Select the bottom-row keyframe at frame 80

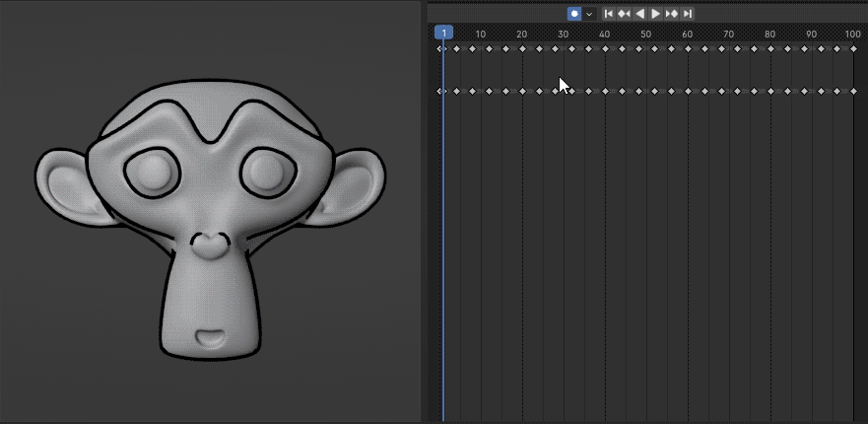coord(770,91)
